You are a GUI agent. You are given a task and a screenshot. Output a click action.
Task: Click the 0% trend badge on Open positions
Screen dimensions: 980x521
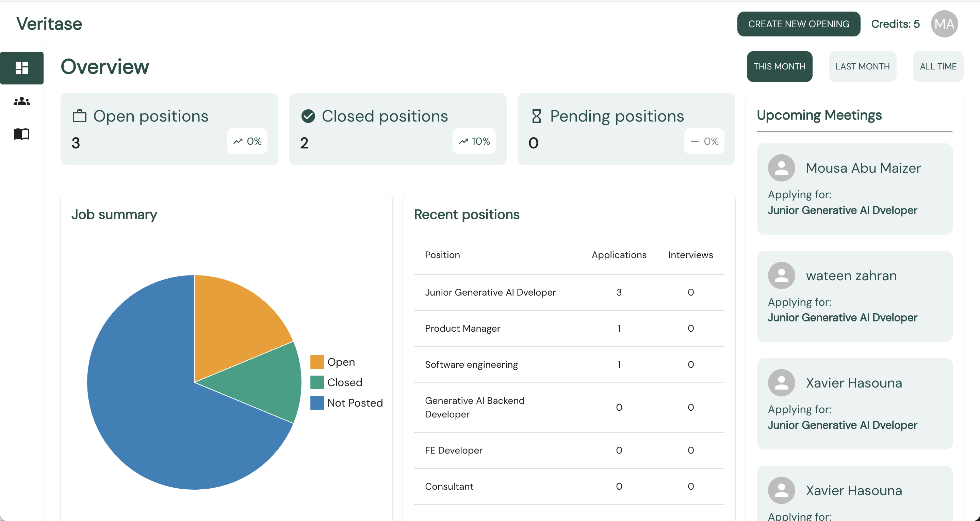247,141
